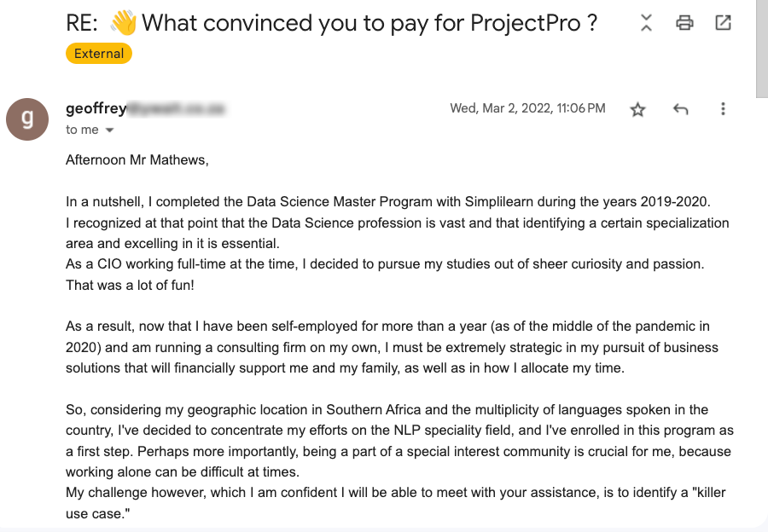Click the sender name geoffrey

tap(96, 108)
